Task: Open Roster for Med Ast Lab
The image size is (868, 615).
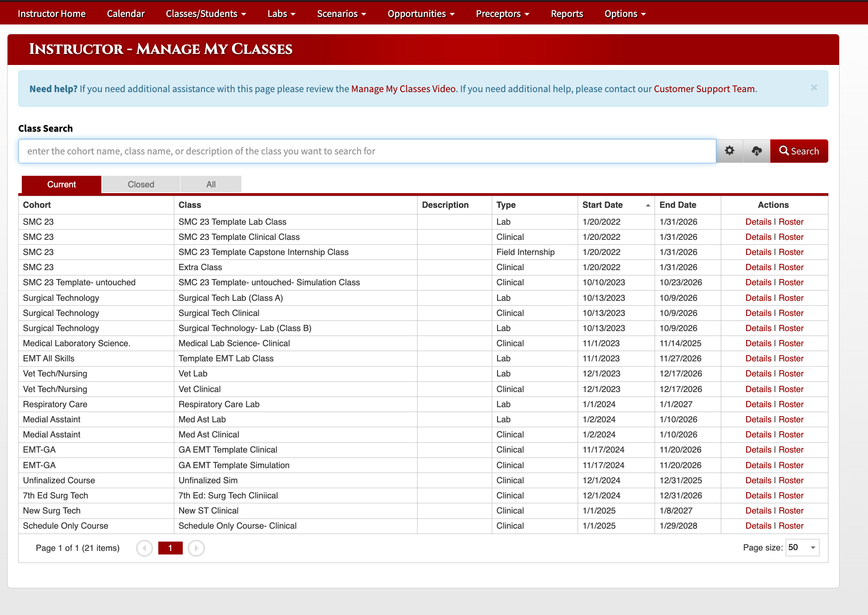Action: click(x=791, y=419)
